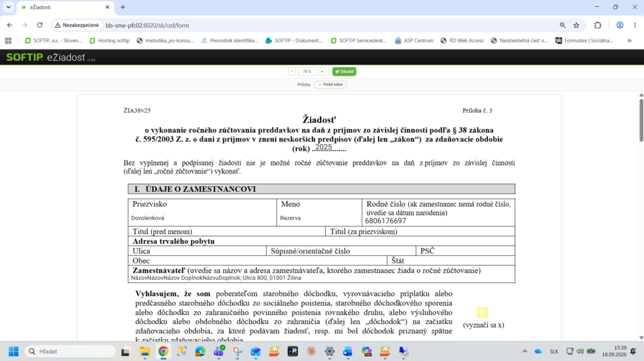This screenshot has width=644, height=361.
Task: Click the Hľadať taskbar search box
Action: coord(70,352)
